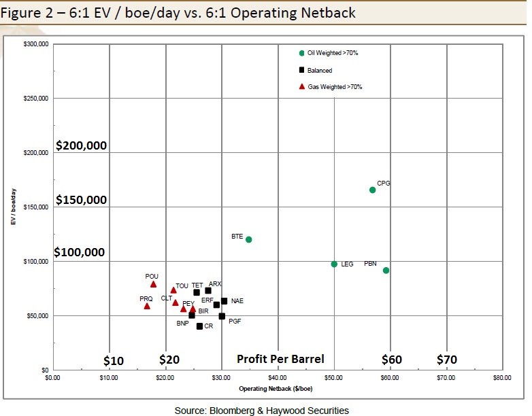Click the CPG green data point
The width and height of the screenshot is (532, 416).
[372, 190]
